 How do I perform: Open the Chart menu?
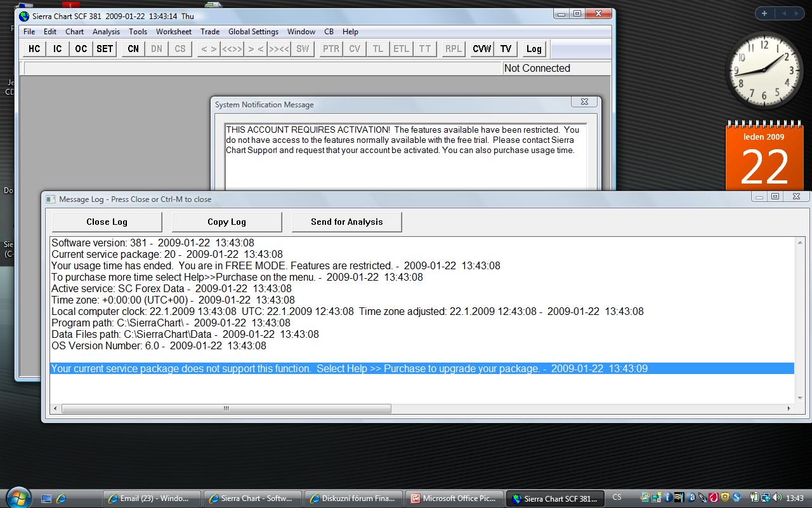74,32
